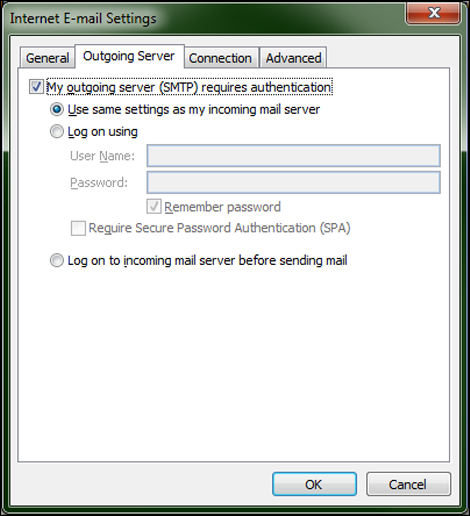
Task: Close the Internet E-mail Settings window
Action: [x=433, y=13]
